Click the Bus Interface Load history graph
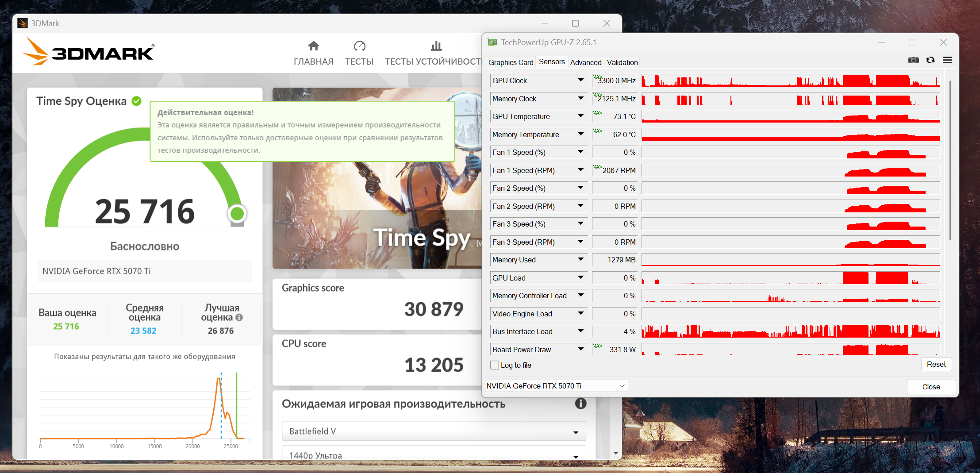The image size is (980, 473). pyautogui.click(x=791, y=331)
